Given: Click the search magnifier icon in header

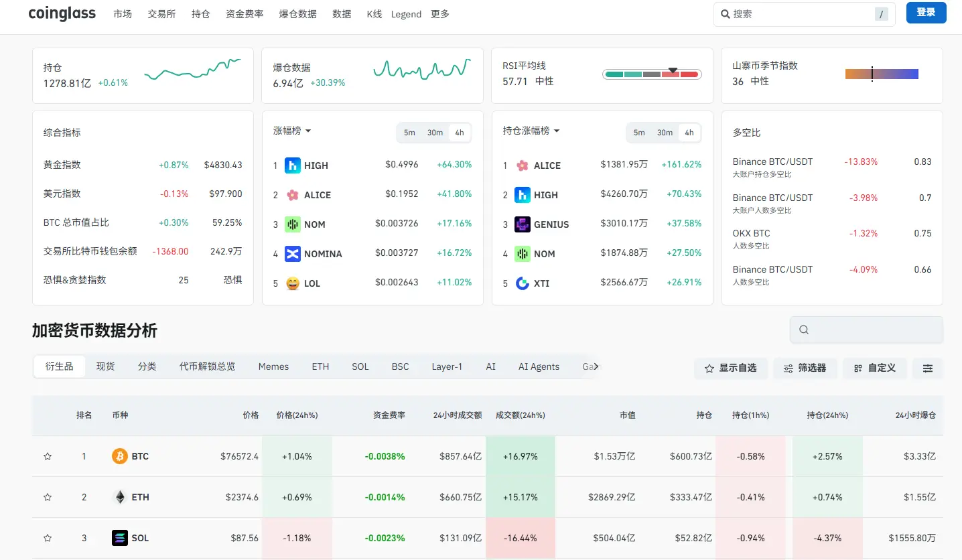Looking at the screenshot, I should point(725,13).
